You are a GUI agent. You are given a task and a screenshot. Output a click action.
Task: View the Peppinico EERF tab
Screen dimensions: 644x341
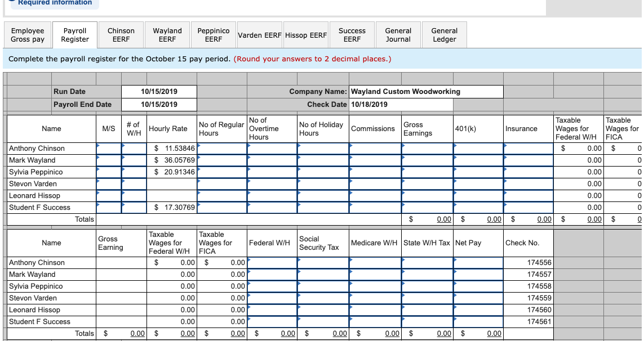point(213,34)
